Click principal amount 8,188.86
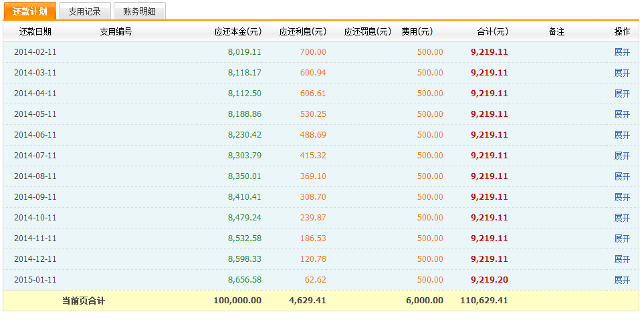The width and height of the screenshot is (644, 330). (244, 114)
